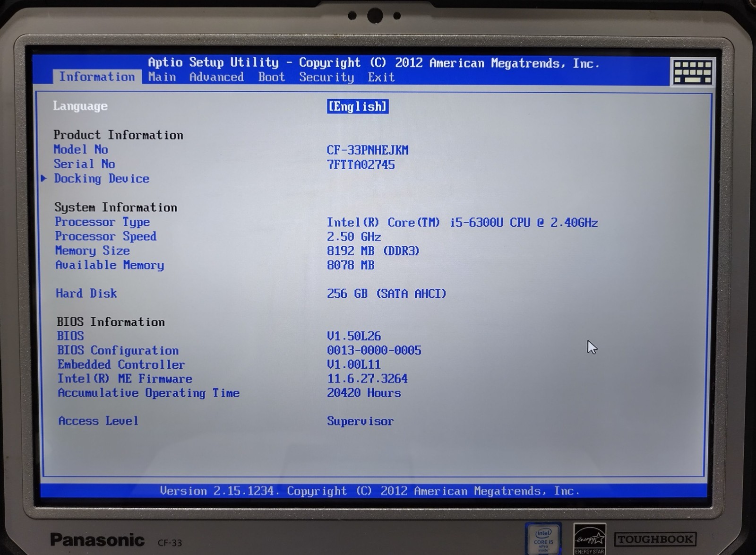Select the 8192 MB (DDR3) value
Viewport: 756px width, 555px height.
click(373, 251)
